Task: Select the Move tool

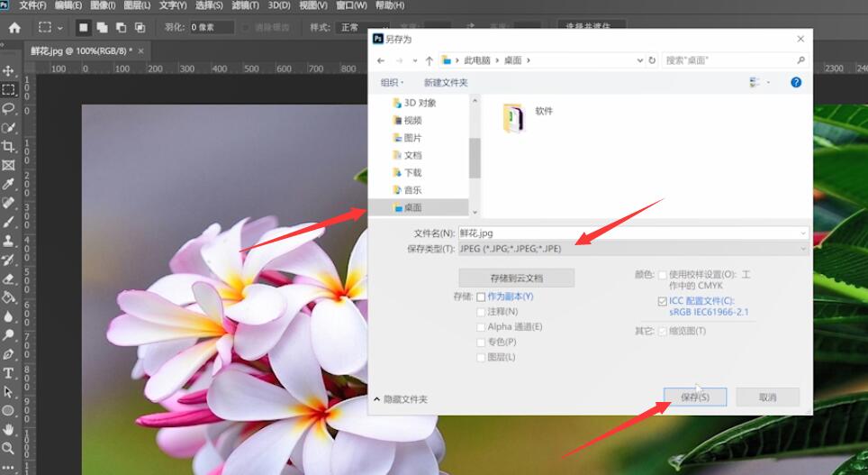Action: point(8,70)
